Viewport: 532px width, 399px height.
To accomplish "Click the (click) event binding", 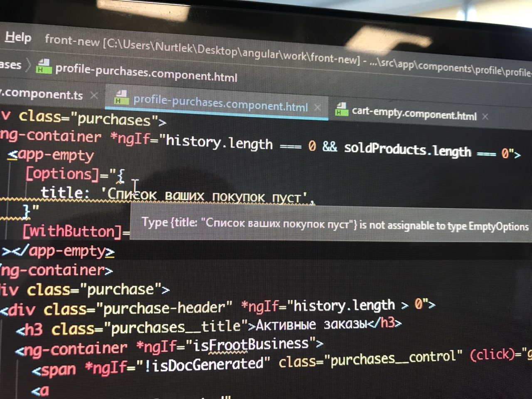I will [492, 355].
